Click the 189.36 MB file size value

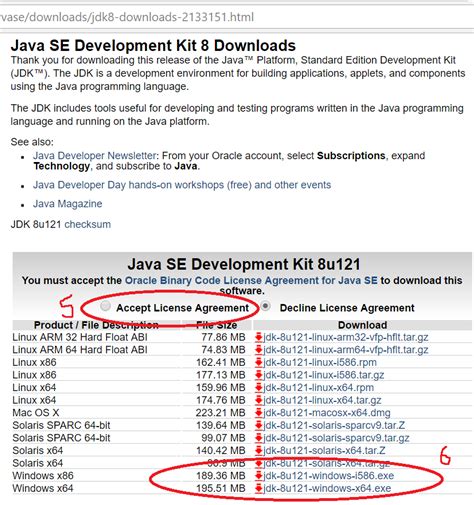221,476
